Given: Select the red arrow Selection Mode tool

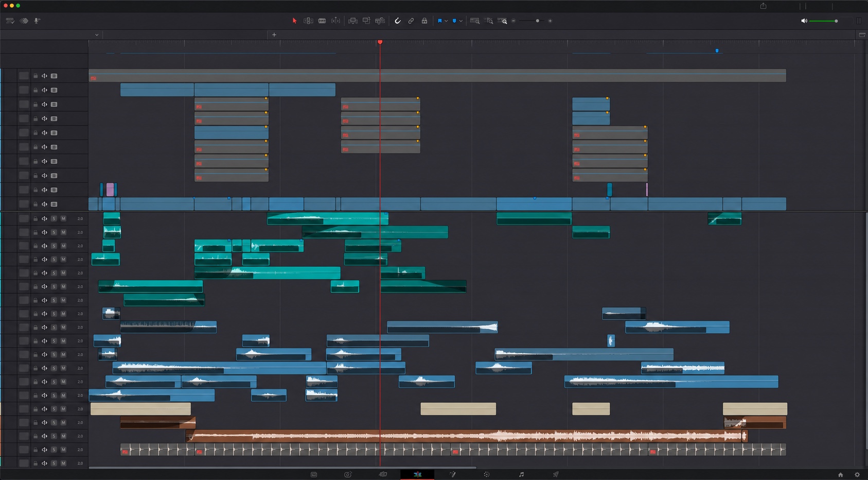Looking at the screenshot, I should click(294, 21).
